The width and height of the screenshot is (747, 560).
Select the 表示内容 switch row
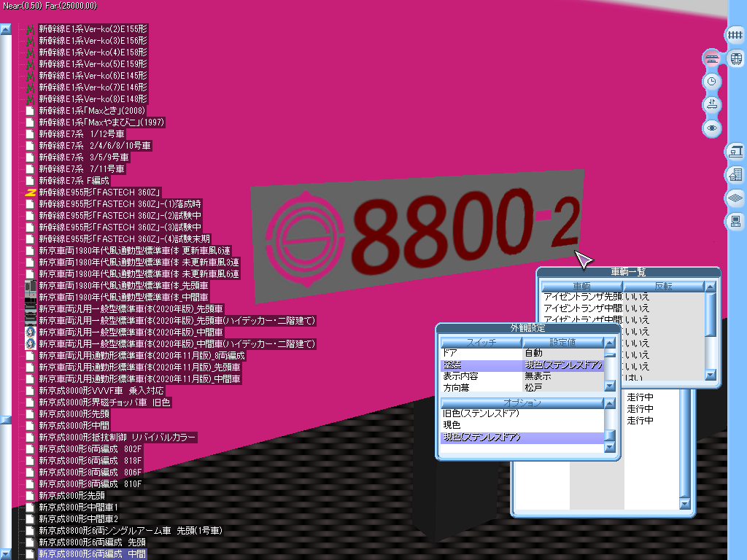pyautogui.click(x=522, y=376)
